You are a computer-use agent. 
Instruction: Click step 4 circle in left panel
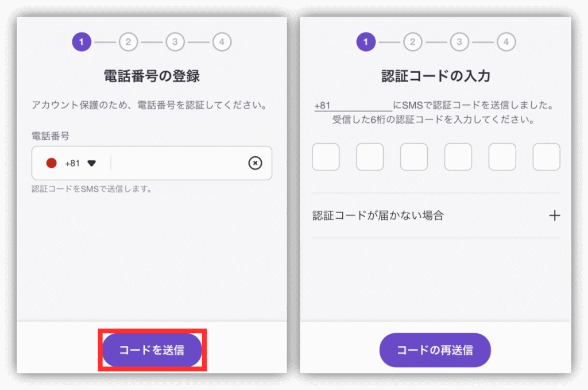click(222, 41)
